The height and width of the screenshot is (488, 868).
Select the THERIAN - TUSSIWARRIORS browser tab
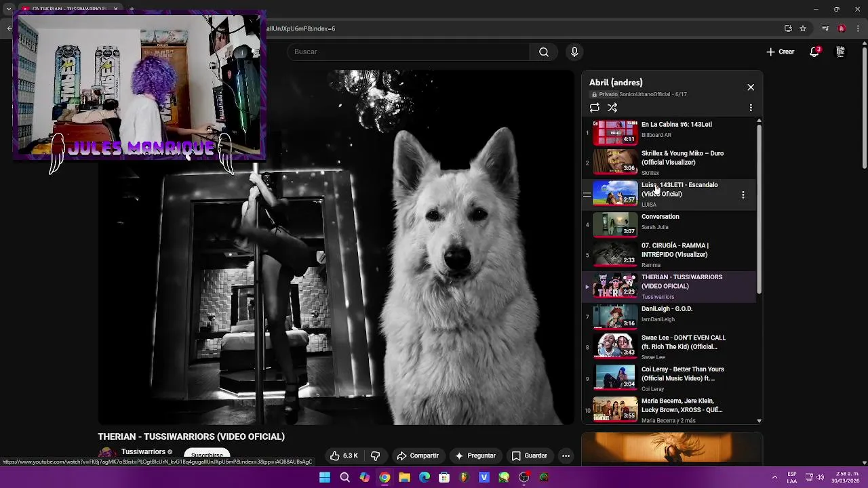68,9
